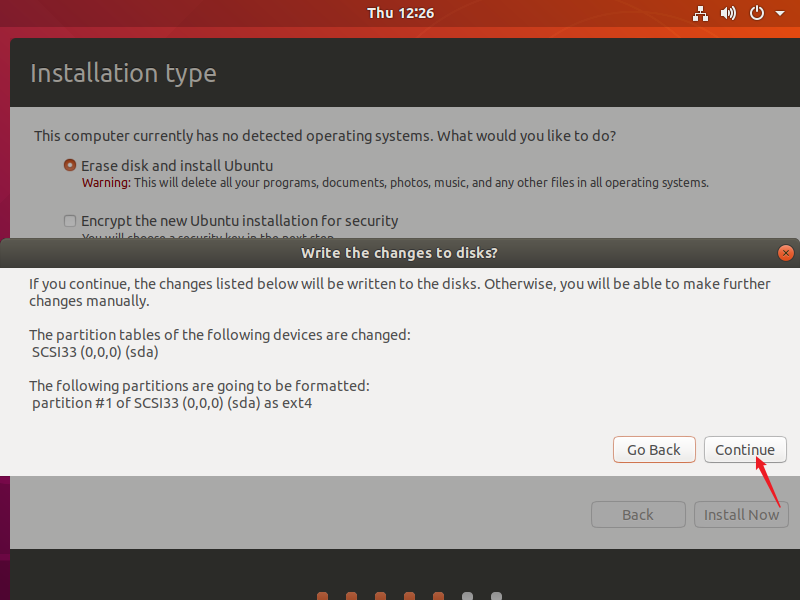Click 'This computer currently has no detected operating systems' text

pos(325,136)
